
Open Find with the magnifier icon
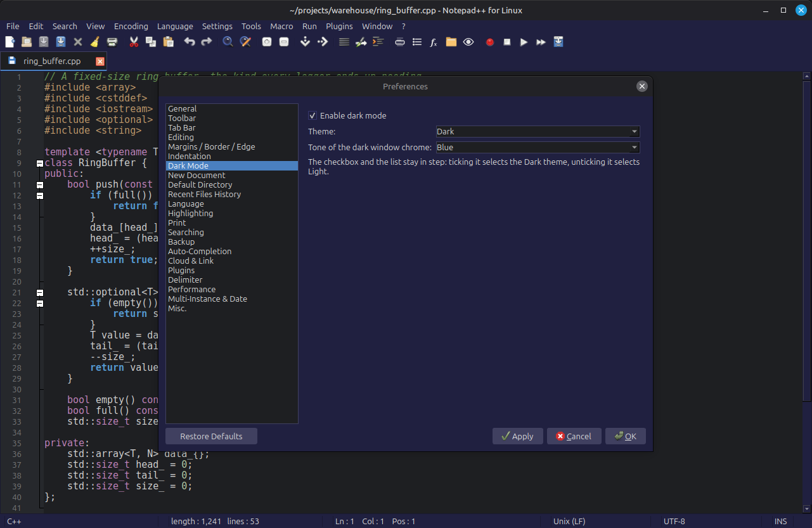point(228,42)
